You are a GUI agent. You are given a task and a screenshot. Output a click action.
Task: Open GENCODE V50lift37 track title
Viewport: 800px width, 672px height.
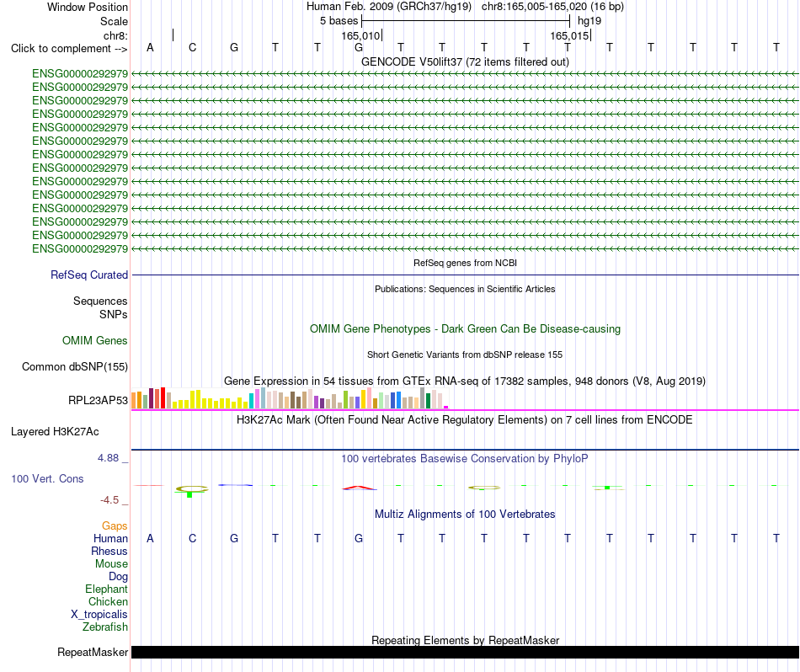pyautogui.click(x=465, y=61)
